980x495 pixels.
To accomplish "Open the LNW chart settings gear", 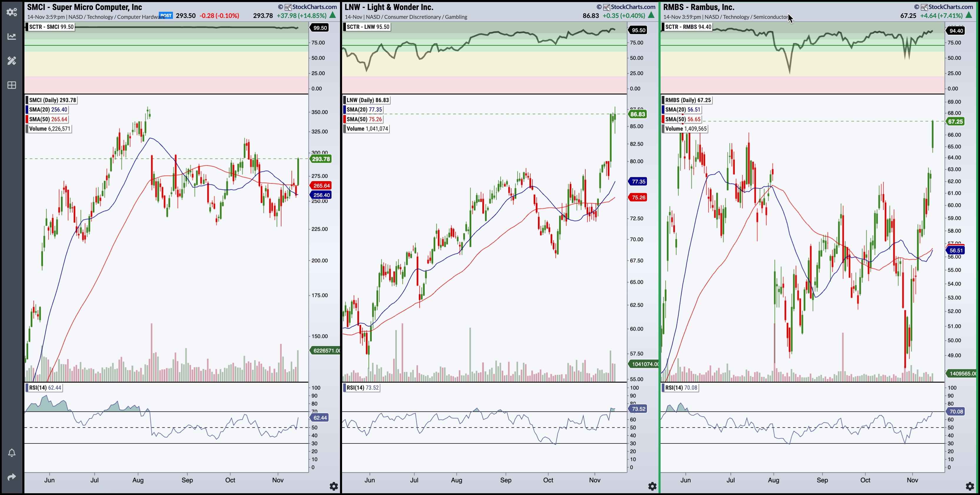I will [652, 486].
